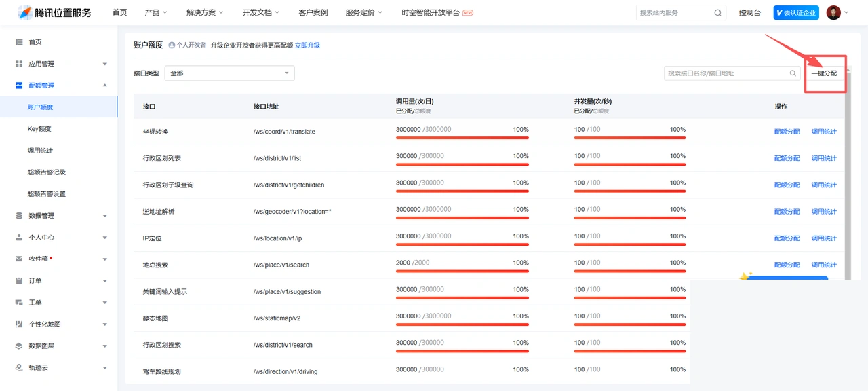This screenshot has width=868, height=391.
Task: Click the 数据图层 layers icon
Action: point(19,346)
